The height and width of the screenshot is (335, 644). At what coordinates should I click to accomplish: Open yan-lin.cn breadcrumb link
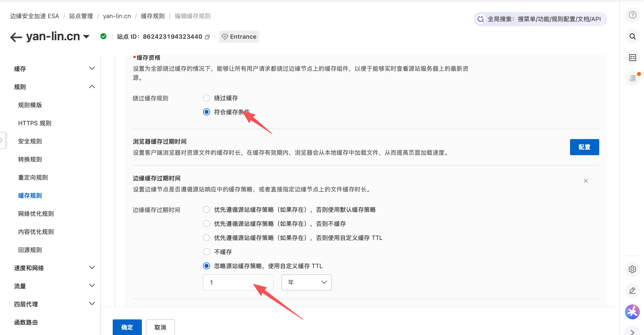[117, 16]
